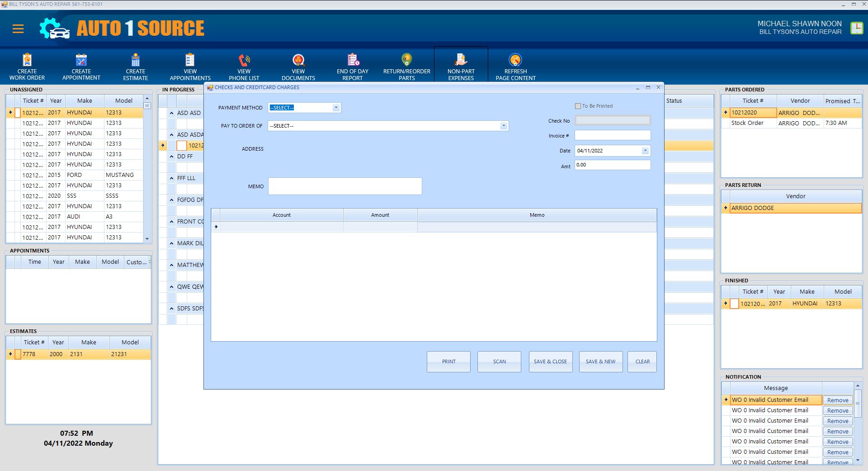868x471 pixels.
Task: Check the box on estimate ticket 7778
Action: coord(18,354)
